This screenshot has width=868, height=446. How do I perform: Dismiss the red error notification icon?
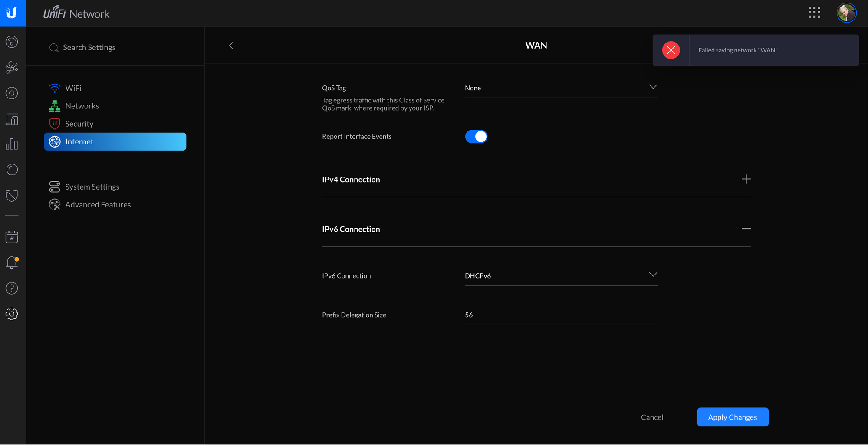point(671,50)
